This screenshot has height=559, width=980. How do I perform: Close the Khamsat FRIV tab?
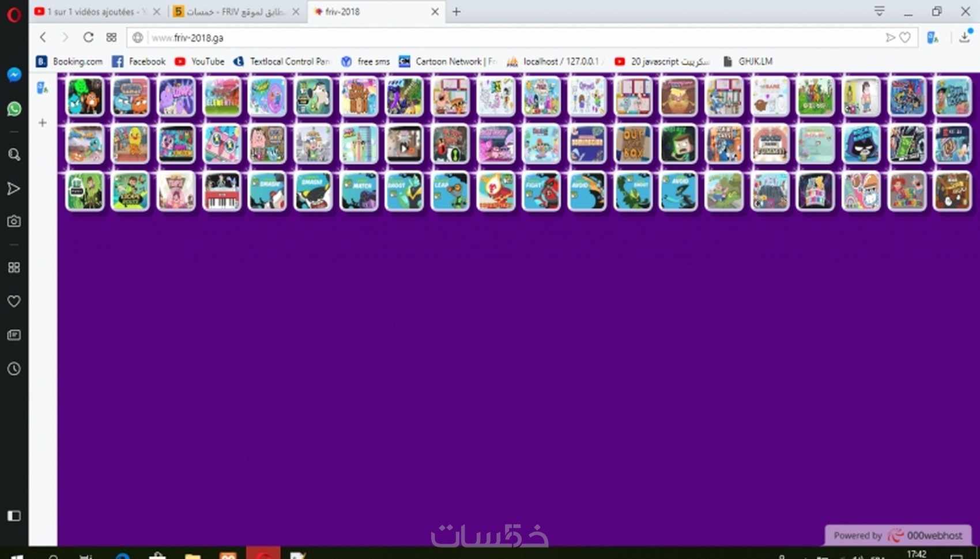click(x=296, y=12)
